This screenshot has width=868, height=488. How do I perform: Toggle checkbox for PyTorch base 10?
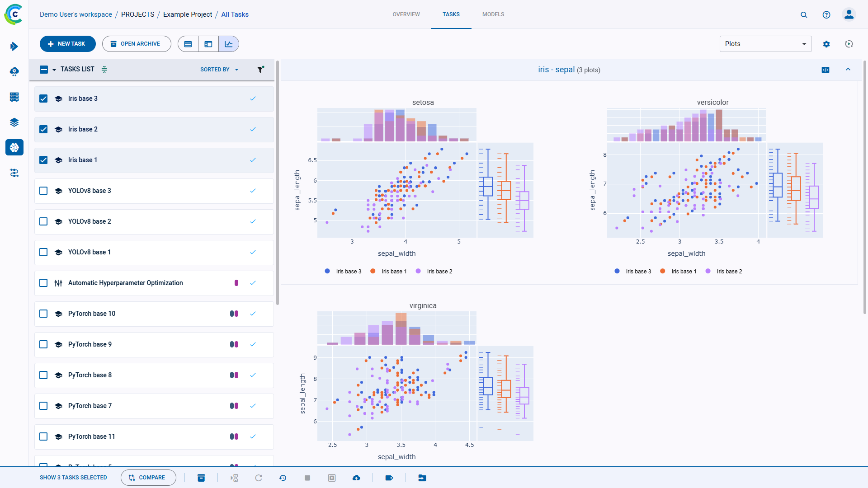point(44,314)
